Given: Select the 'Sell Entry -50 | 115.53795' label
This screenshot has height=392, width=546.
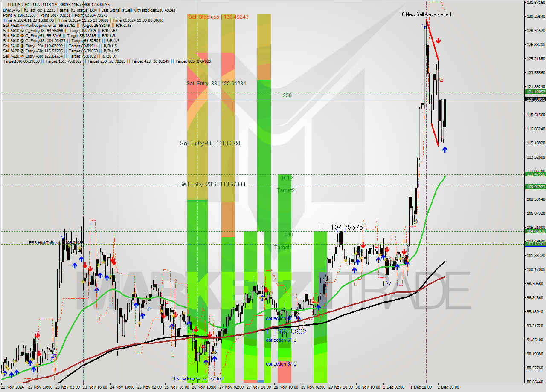Looking at the screenshot, I should 211,144.
